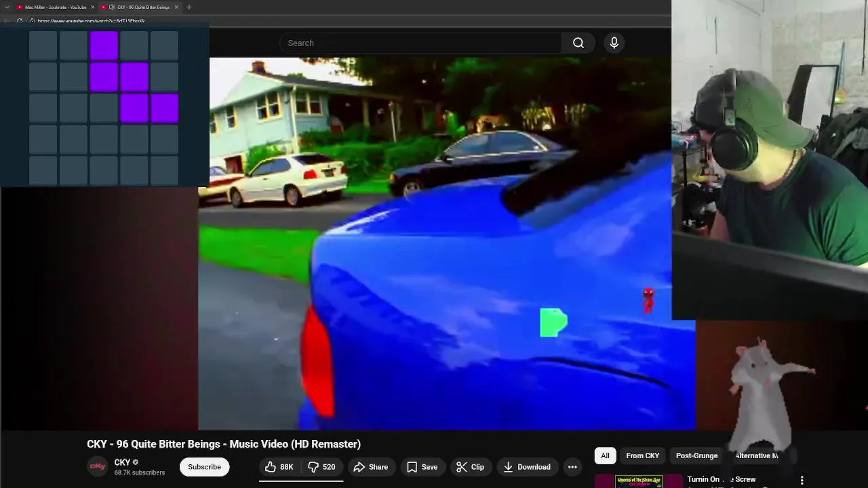Expand the browser tab search dropdown
This screenshot has width=868, height=488.
point(6,7)
